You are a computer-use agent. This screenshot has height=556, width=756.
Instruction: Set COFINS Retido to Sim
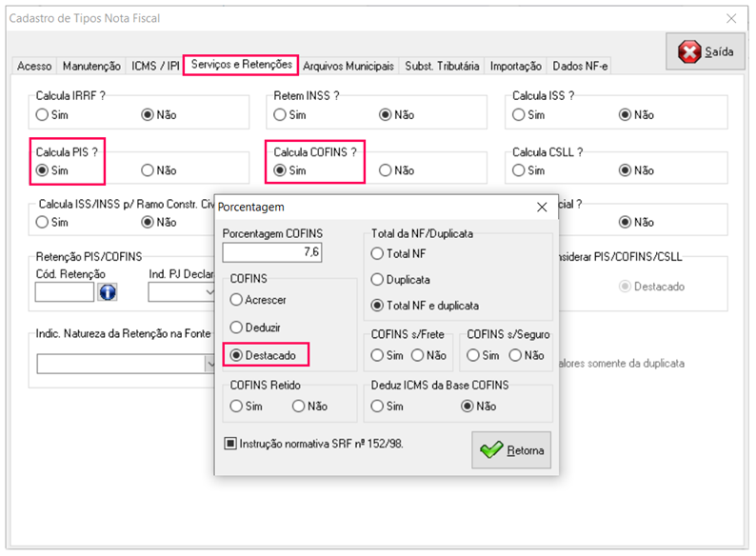[x=236, y=407]
